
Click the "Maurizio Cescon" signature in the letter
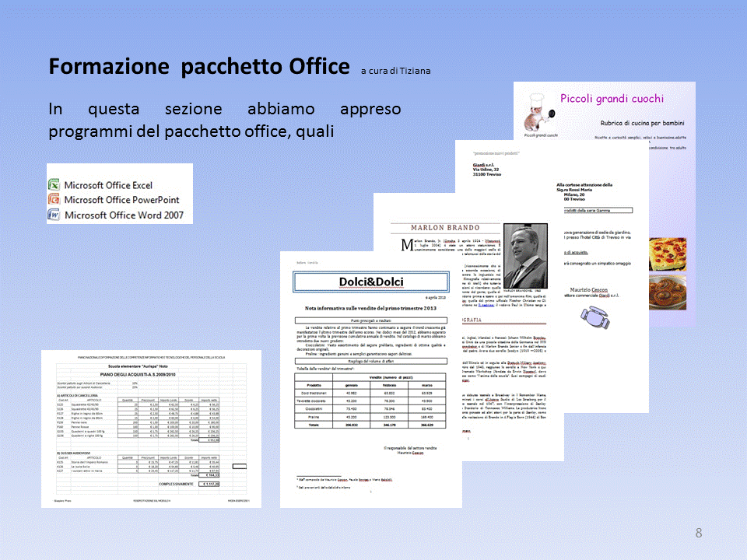pyautogui.click(x=589, y=289)
